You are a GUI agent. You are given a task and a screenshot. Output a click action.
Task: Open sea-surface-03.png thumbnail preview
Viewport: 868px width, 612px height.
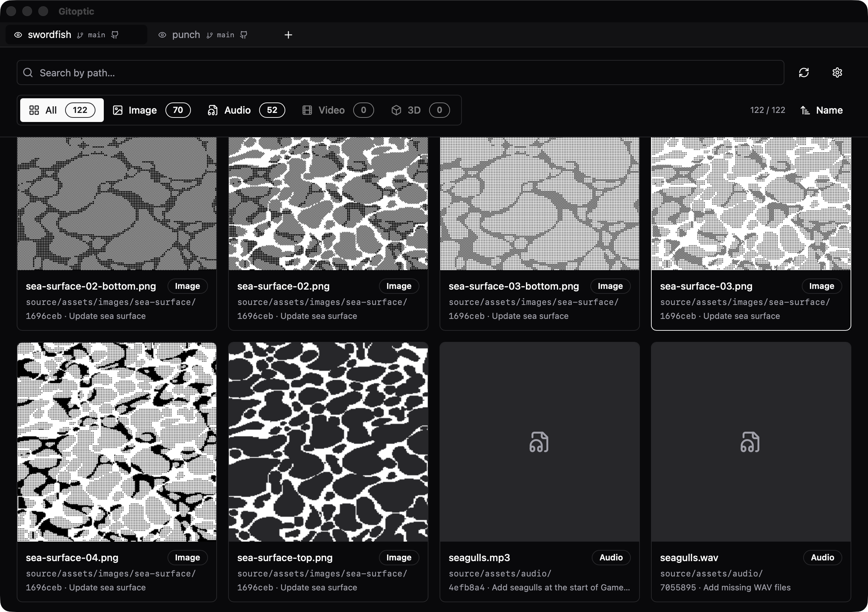751,204
